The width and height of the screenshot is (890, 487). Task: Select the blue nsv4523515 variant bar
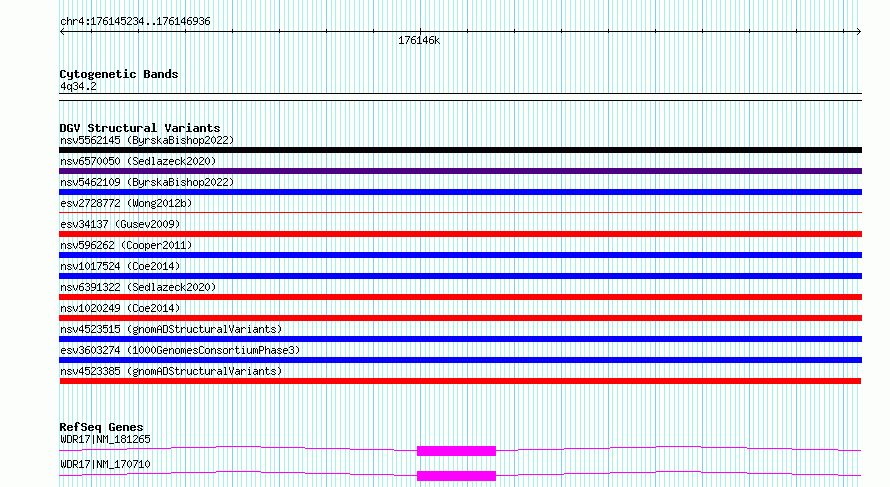pos(460,339)
